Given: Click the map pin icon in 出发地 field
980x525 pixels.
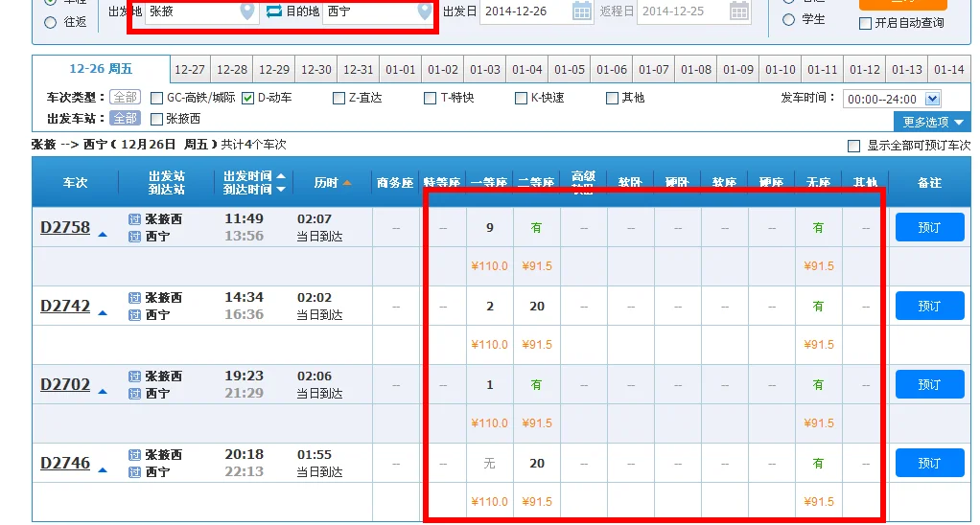Looking at the screenshot, I should 247,11.
